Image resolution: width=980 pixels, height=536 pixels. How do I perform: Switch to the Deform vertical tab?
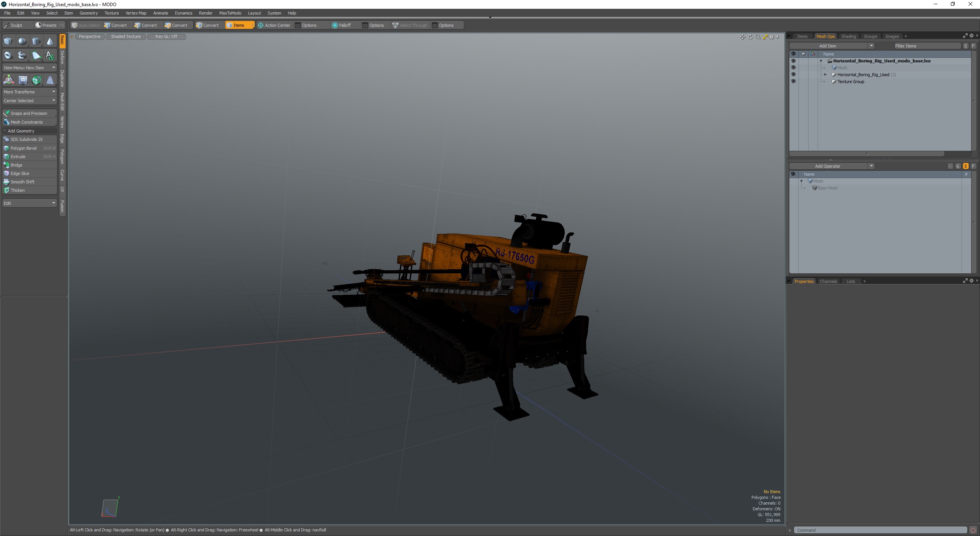pos(62,57)
